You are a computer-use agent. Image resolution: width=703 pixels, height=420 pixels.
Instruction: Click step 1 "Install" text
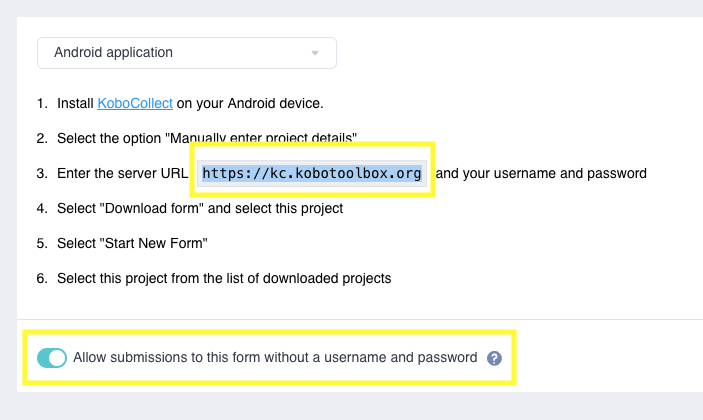coord(75,103)
